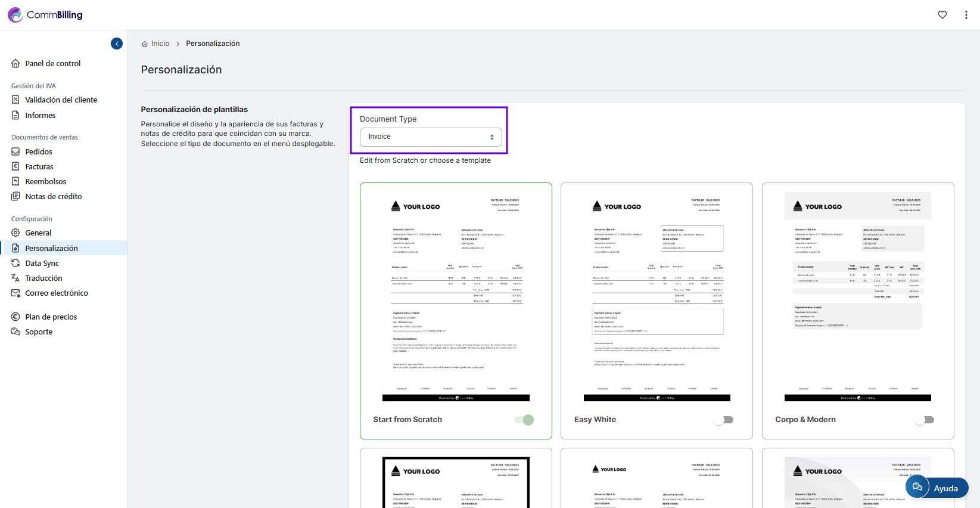
Task: Turn on the Corpo & Modern toggle
Action: click(925, 420)
